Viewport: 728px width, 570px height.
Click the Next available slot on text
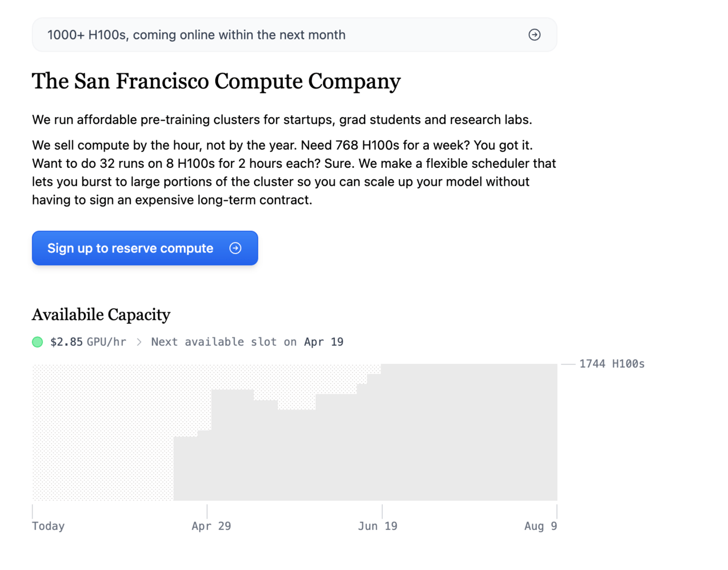[x=224, y=342]
